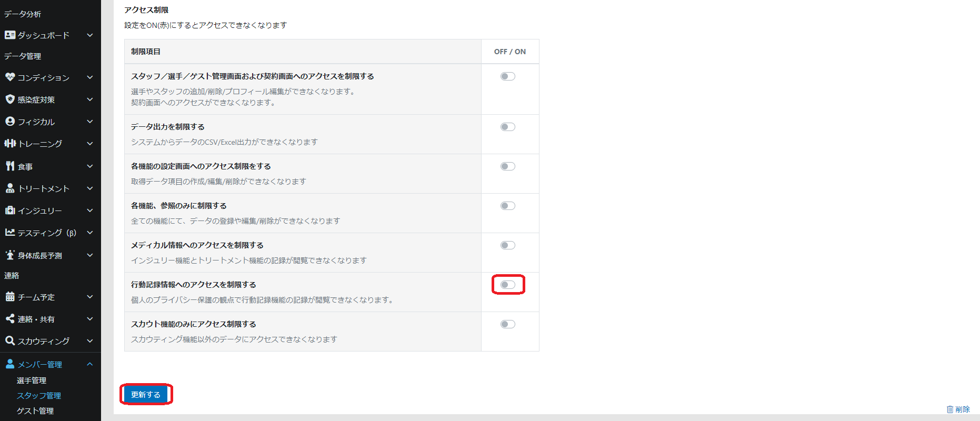Click the 食事 utensils icon
The image size is (980, 421).
(10, 166)
